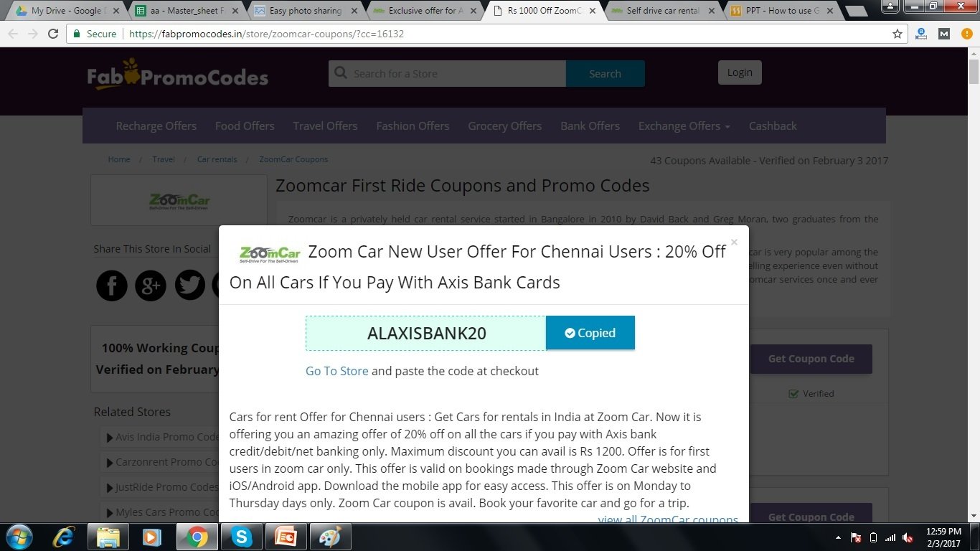Share store via Twitter icon
Screen dimensions: 980x551
190,286
